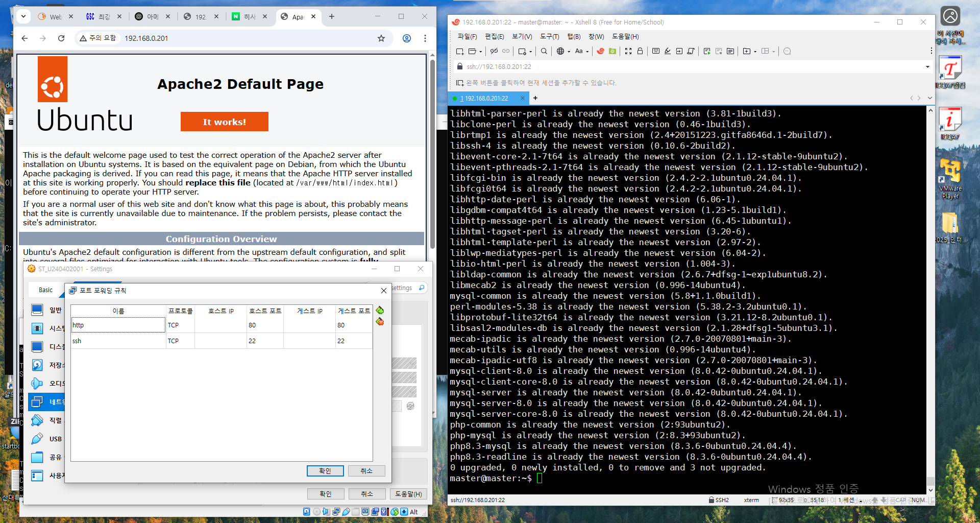Open the Xshell toolbar overflow options
This screenshot has width=980, height=523.
pos(931,51)
